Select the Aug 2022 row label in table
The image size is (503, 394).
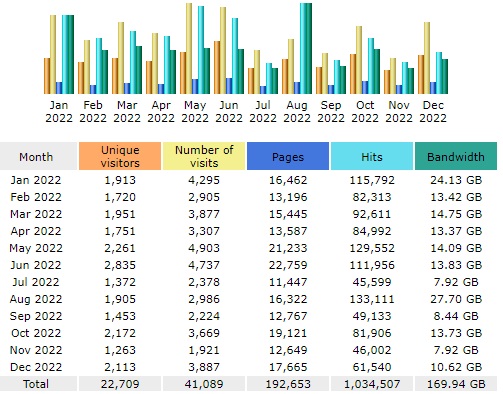coord(36,299)
